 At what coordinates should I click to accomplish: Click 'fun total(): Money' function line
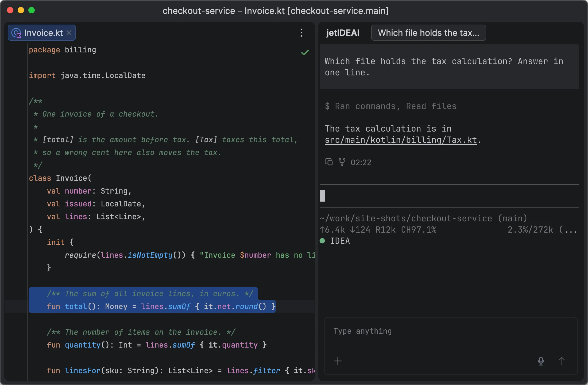pyautogui.click(x=161, y=306)
